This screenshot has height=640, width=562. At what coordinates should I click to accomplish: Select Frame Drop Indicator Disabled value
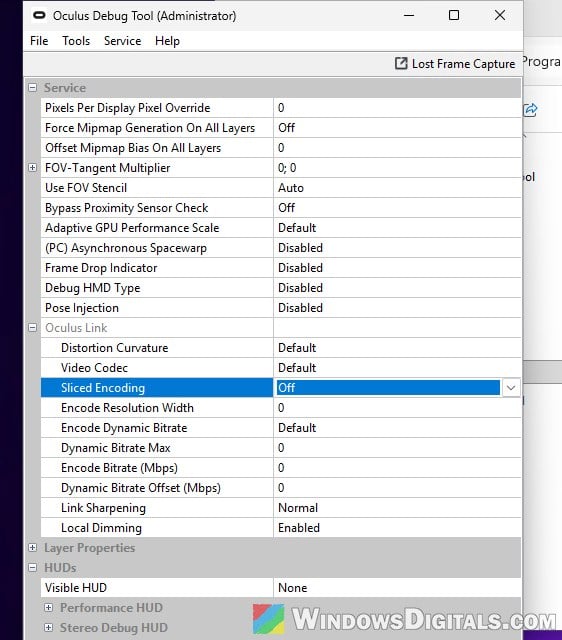click(x=397, y=268)
